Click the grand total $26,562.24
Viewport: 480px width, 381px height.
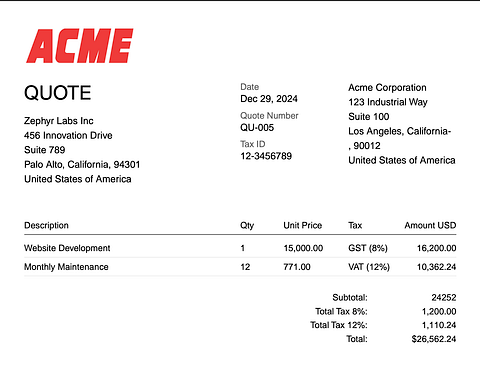pyautogui.click(x=434, y=339)
